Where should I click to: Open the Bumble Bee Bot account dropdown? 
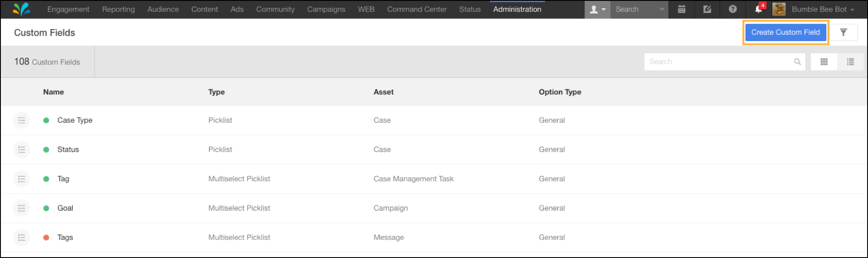814,9
